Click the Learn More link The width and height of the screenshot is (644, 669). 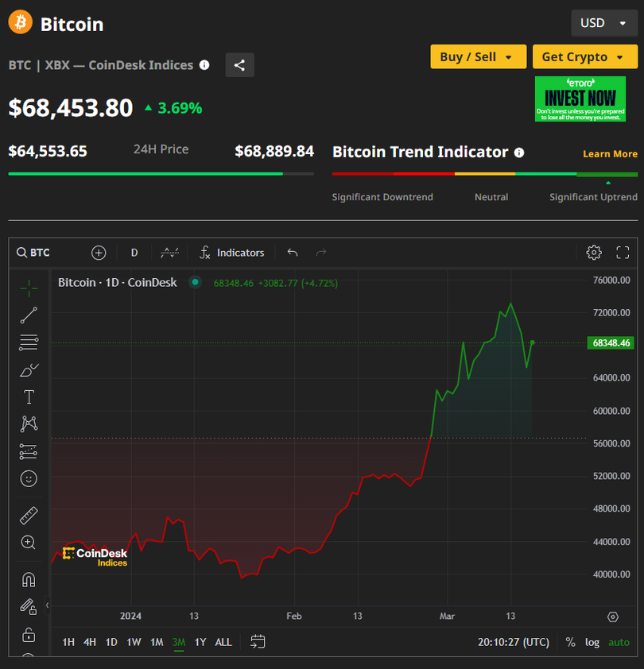[610, 154]
